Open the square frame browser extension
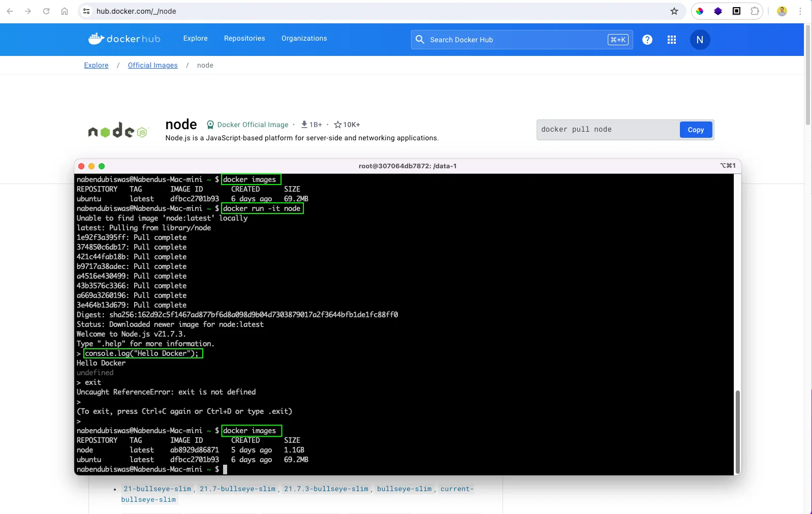This screenshot has height=514, width=812. [736, 11]
